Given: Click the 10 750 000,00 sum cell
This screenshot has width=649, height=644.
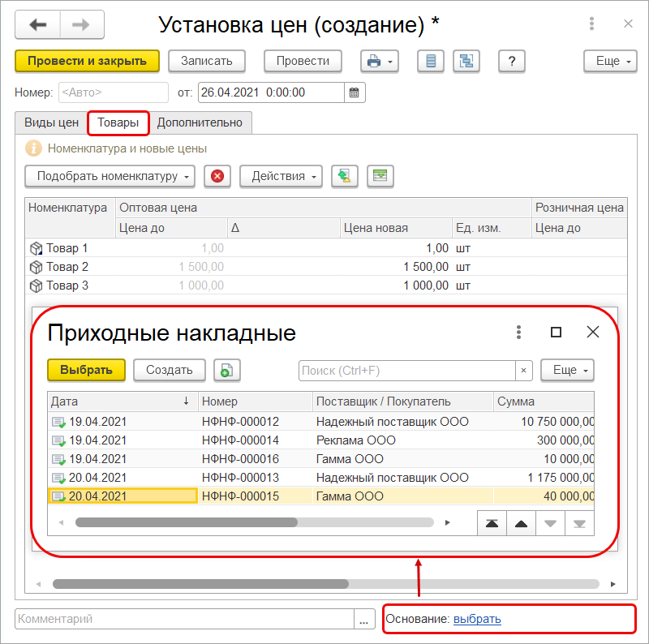Looking at the screenshot, I should click(544, 422).
